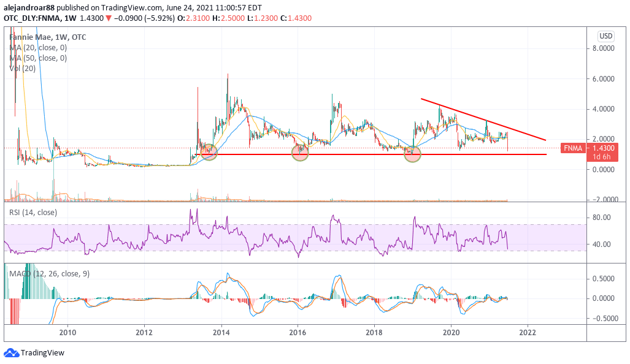Click the 2010 label on time axis
The width and height of the screenshot is (630, 364).
pos(67,332)
